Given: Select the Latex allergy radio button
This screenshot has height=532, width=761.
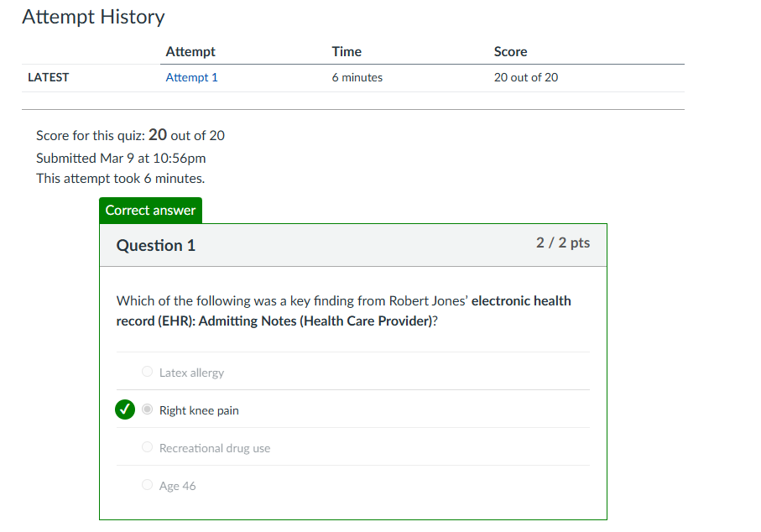Looking at the screenshot, I should click(x=148, y=372).
